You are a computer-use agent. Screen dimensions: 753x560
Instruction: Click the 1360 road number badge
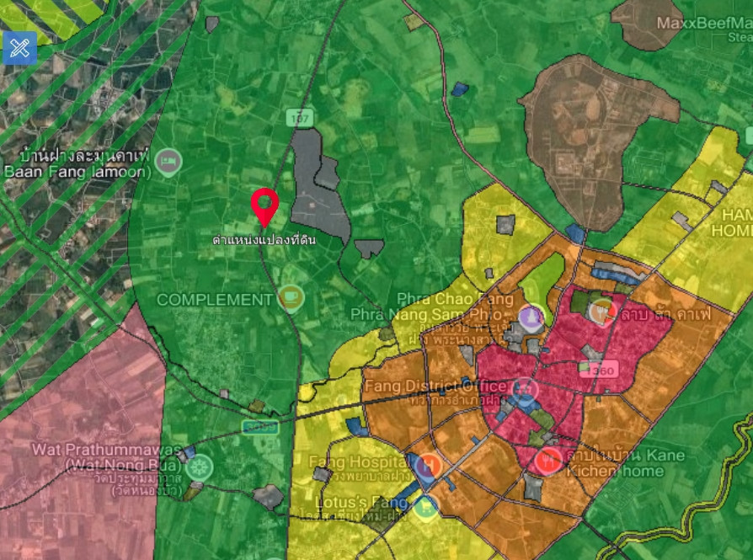[600, 371]
